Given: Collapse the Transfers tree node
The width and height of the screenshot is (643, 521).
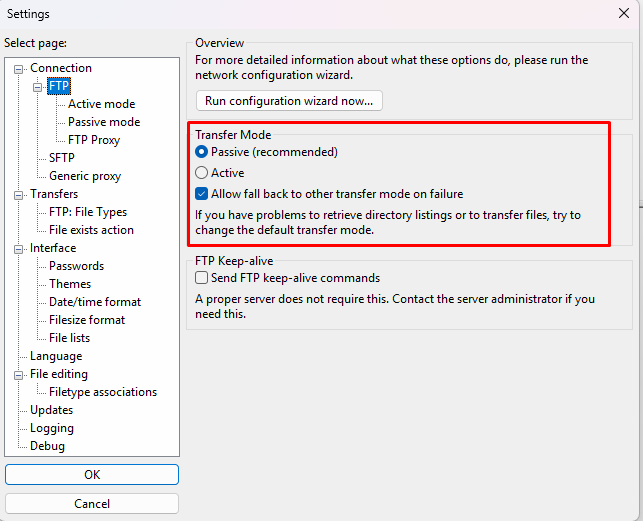Looking at the screenshot, I should [18, 195].
